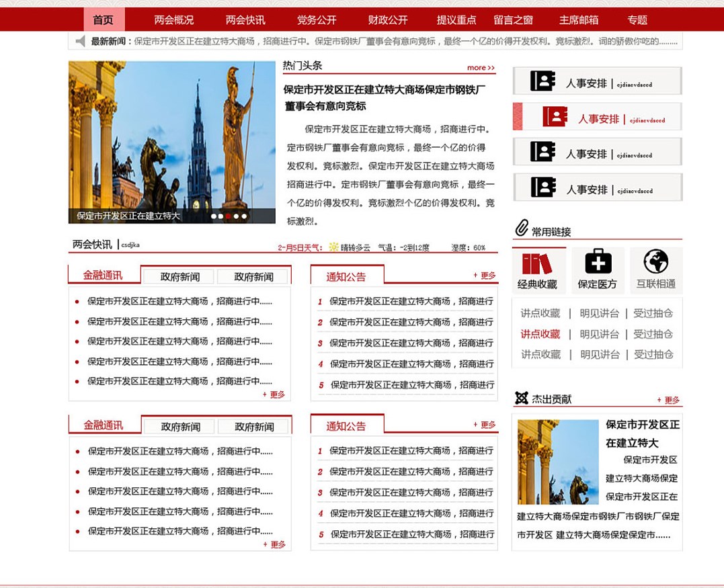This screenshot has height=588, width=724.
Task: Expand 热门头条 via the more>> link
Action: (480, 68)
